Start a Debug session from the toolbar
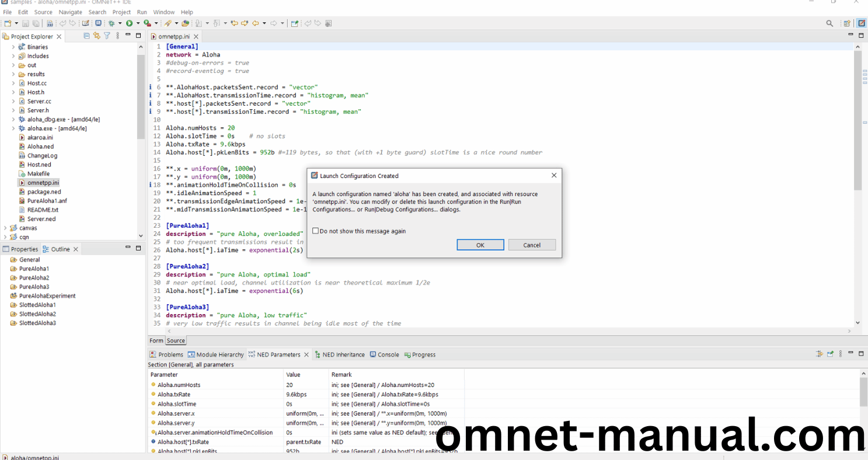 pos(111,23)
